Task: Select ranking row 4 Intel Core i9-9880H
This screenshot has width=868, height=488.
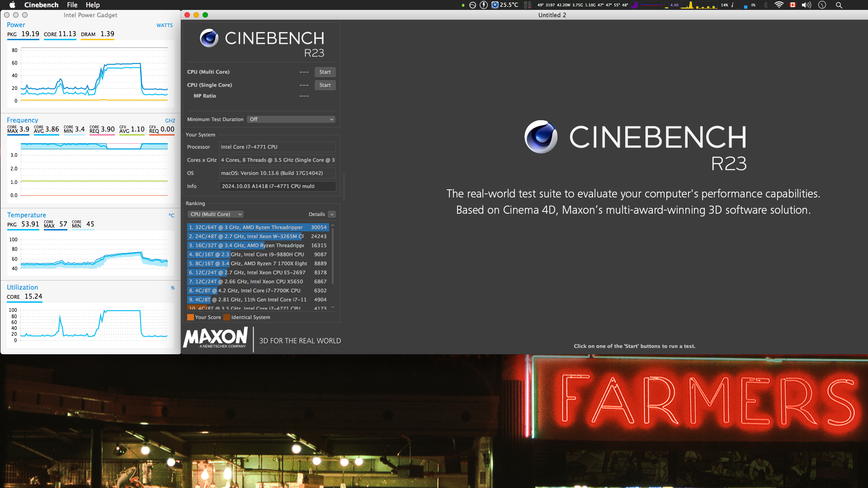Action: pos(258,254)
